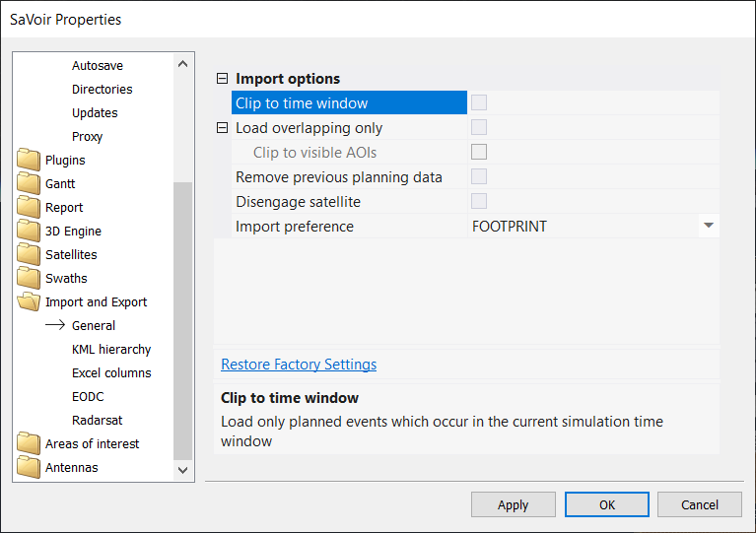The width and height of the screenshot is (756, 533).
Task: Click the Antennas folder icon
Action: [29, 468]
